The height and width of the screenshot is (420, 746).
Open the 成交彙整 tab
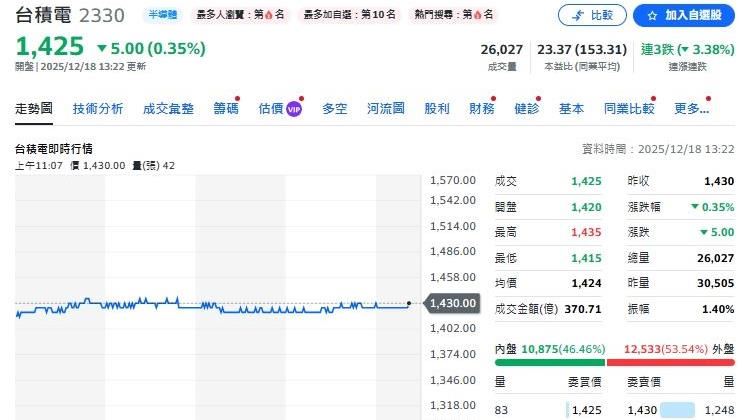click(168, 108)
